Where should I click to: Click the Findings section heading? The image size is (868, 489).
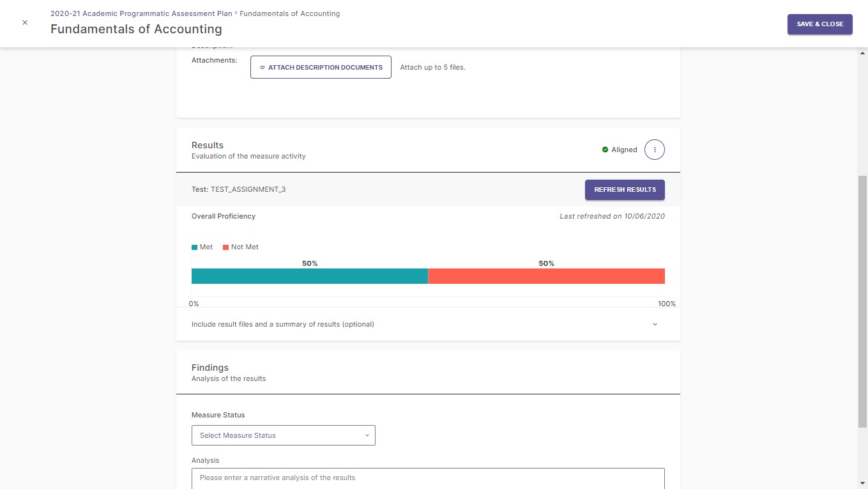[210, 368]
